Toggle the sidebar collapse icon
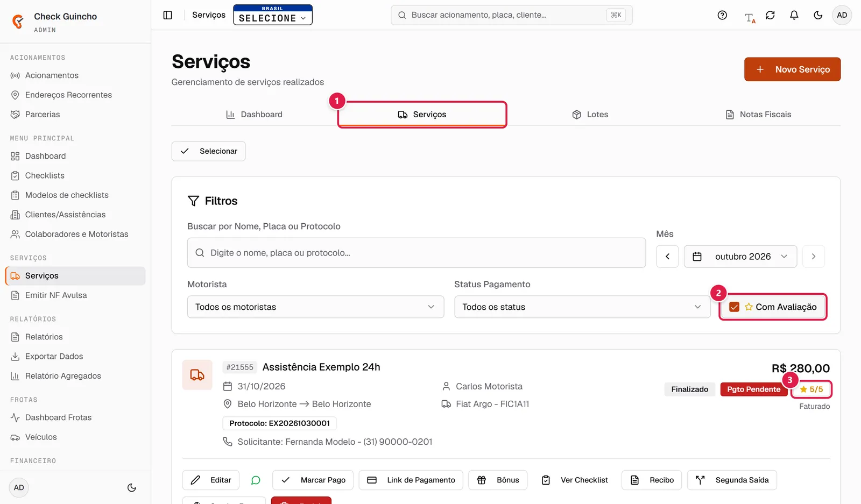 [168, 15]
